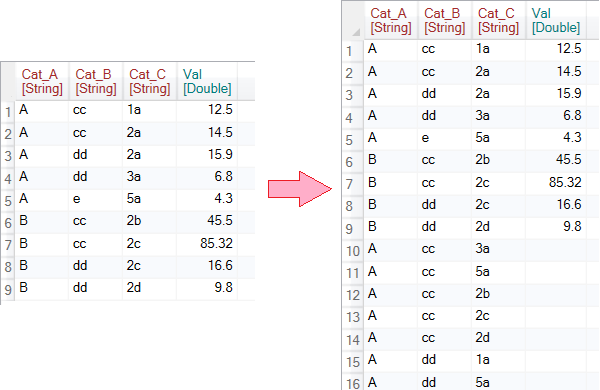Click cell 2d in left table row 9
This screenshot has height=390, width=600.
click(150, 288)
